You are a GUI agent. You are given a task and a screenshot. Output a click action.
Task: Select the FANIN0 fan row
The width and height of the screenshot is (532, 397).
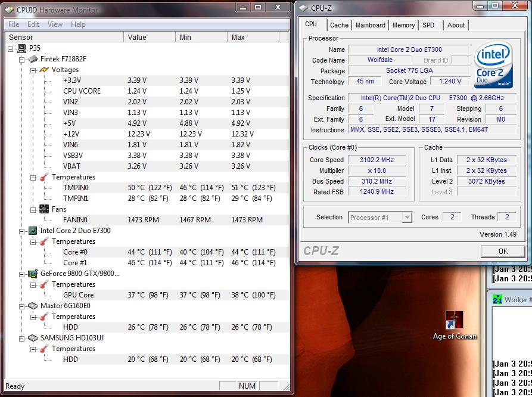point(175,220)
